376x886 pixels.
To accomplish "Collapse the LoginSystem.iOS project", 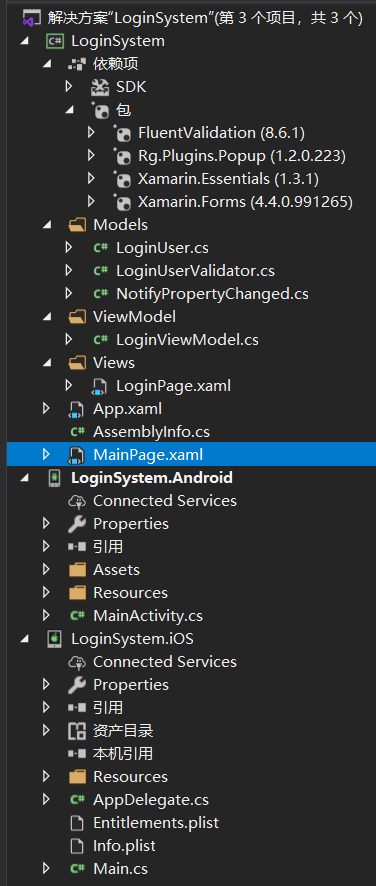I will [x=24, y=639].
